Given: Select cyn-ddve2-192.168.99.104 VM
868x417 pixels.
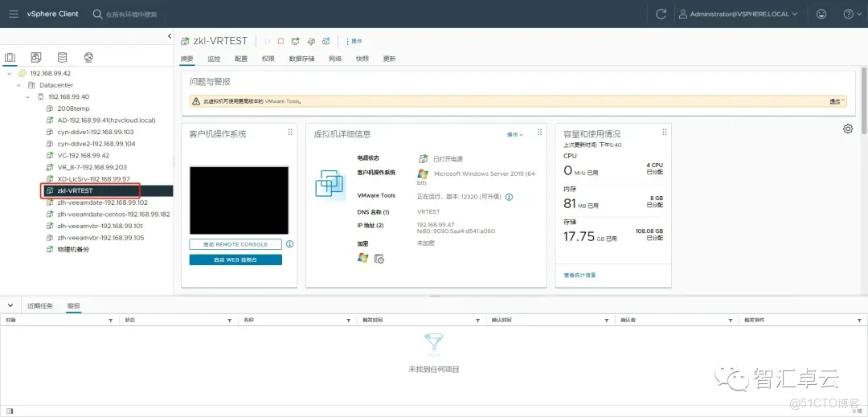Looking at the screenshot, I should point(96,144).
